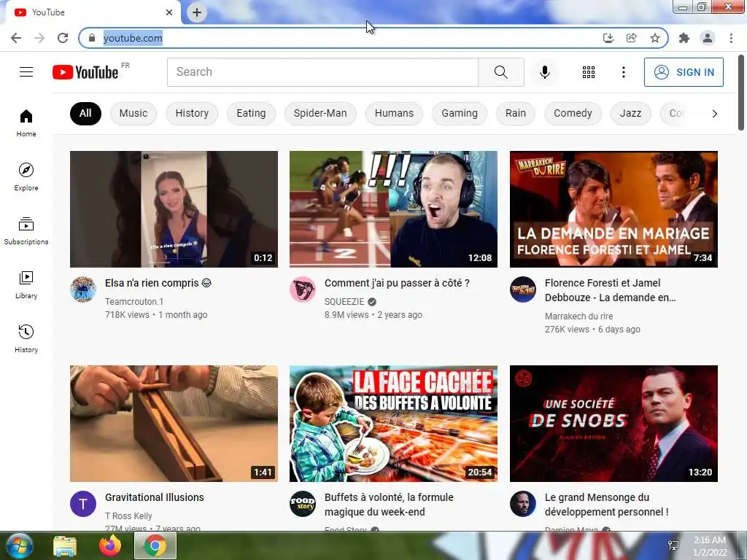Open Buffets à volonté video title

point(389,505)
